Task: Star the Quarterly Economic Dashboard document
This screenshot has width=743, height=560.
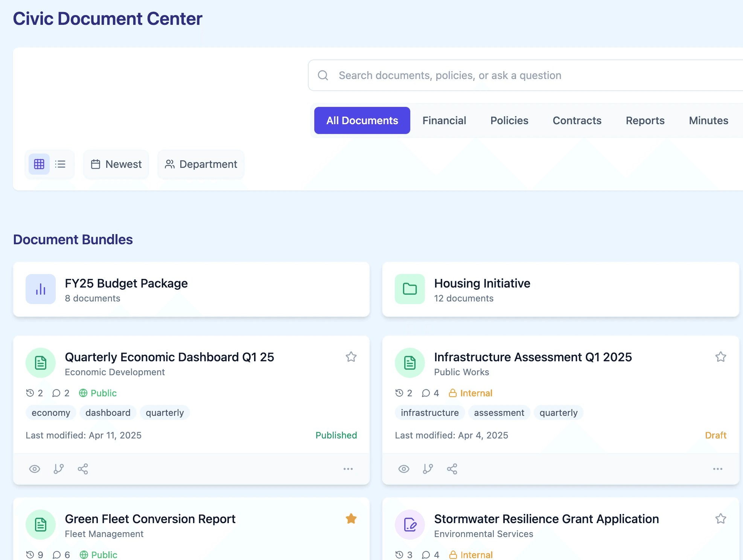Action: [351, 357]
